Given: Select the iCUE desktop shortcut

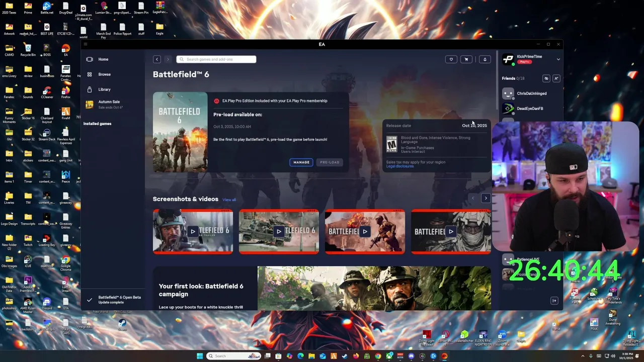Looking at the screenshot, I should pos(28,261).
